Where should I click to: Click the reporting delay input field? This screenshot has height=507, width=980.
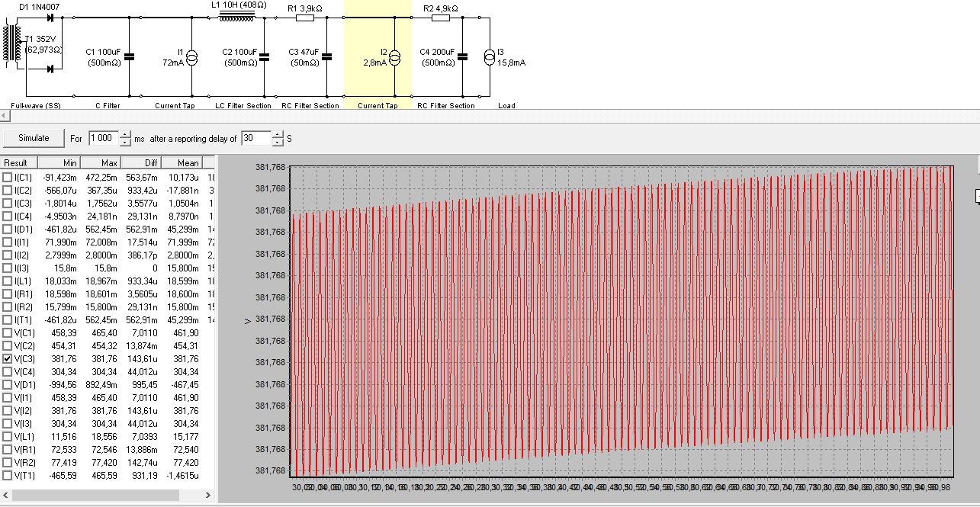[x=255, y=139]
